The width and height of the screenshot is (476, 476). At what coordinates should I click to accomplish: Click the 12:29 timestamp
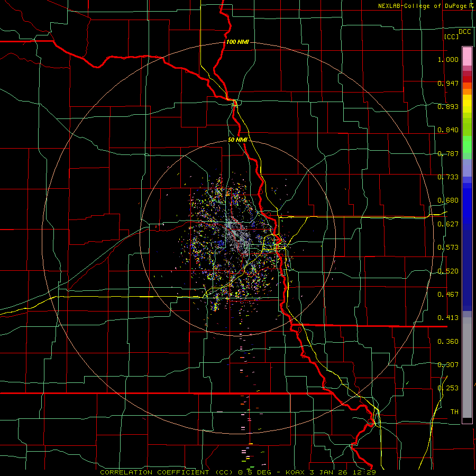pos(364,472)
